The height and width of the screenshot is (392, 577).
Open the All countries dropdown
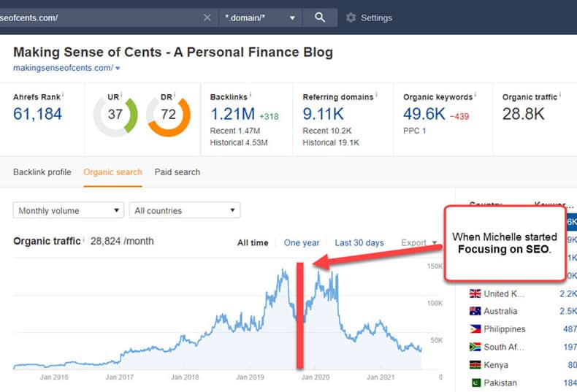point(185,210)
